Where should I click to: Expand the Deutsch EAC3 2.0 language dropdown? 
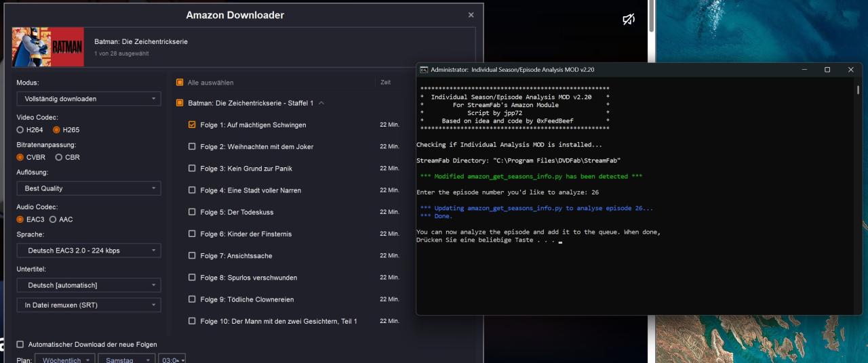(88, 251)
